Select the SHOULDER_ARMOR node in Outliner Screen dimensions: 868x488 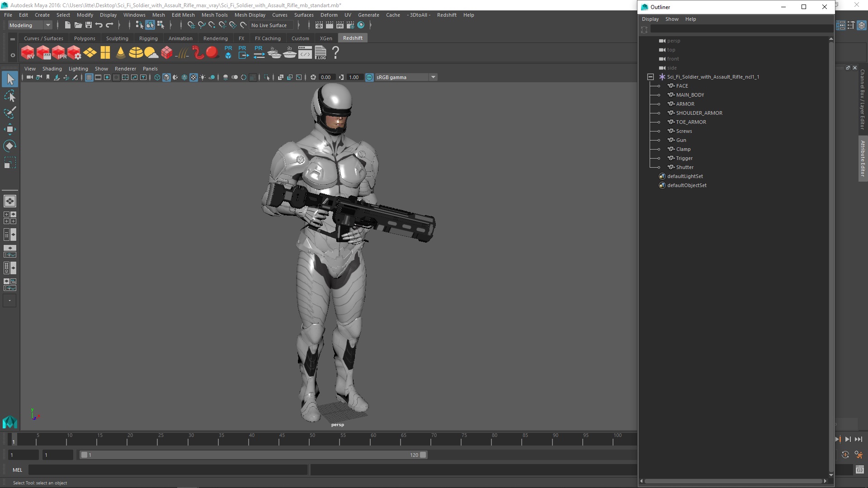(699, 113)
